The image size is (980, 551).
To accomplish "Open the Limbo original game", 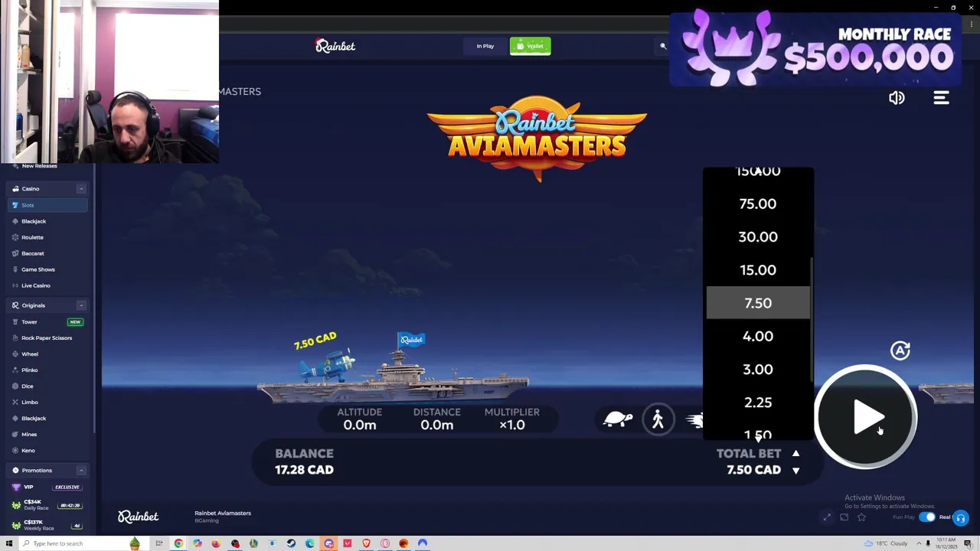I will point(47,403).
